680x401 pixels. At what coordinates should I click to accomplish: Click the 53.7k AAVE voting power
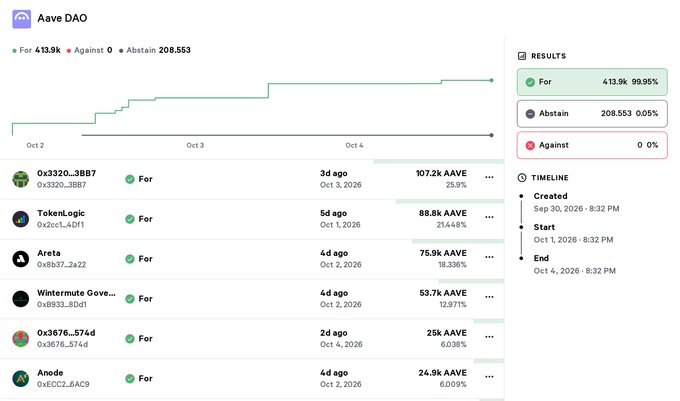coord(443,293)
